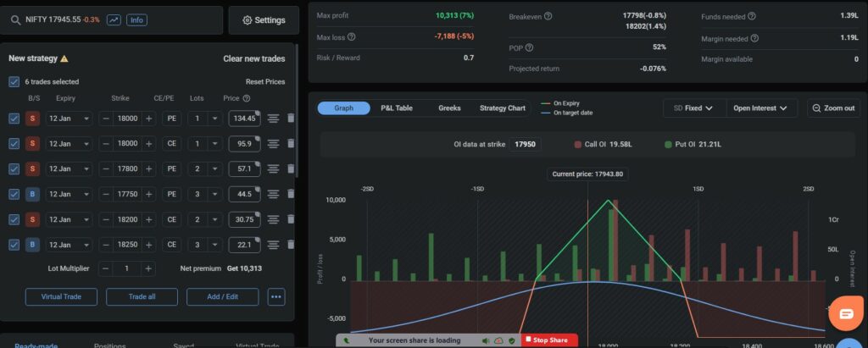Click the Settings gear button
Screen dimensions: 868x348
coord(264,20)
